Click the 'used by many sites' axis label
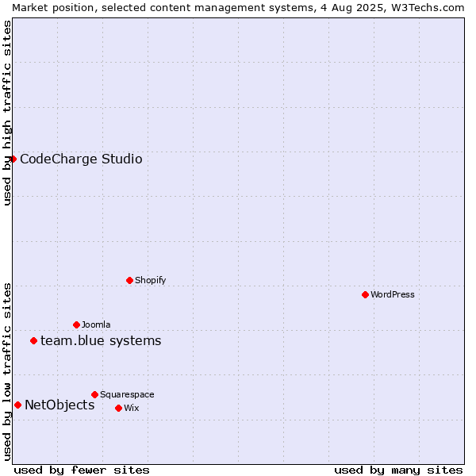 [398, 470]
